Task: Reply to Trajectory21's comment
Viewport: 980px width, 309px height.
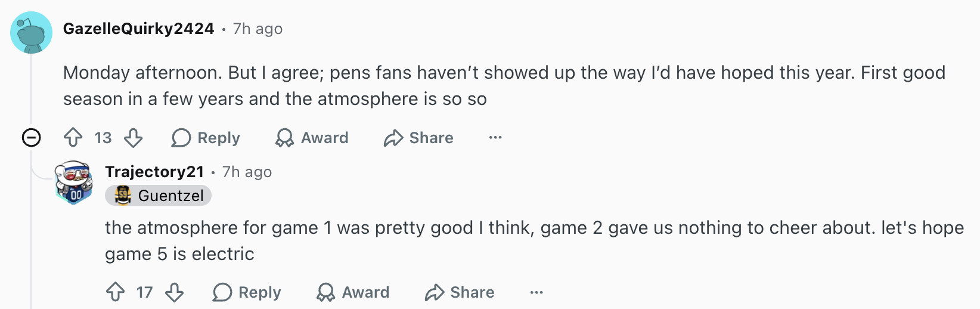Action: click(247, 292)
